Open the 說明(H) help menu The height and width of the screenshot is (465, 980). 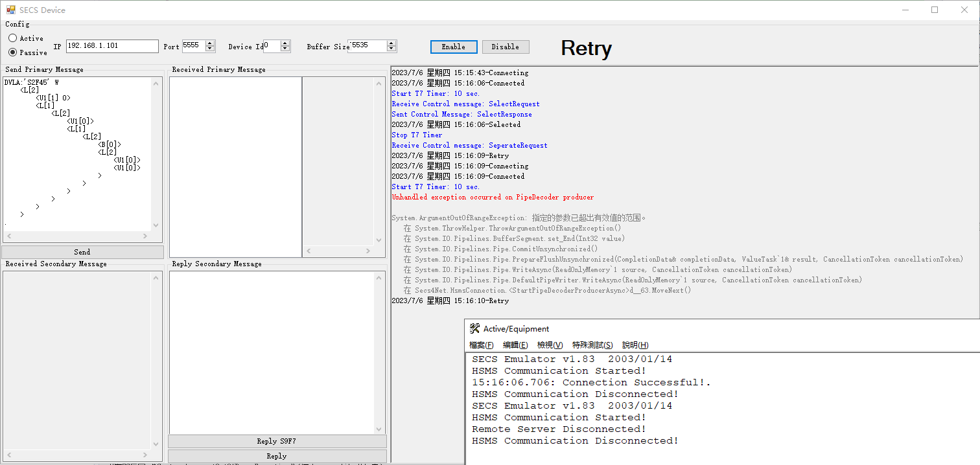[636, 345]
